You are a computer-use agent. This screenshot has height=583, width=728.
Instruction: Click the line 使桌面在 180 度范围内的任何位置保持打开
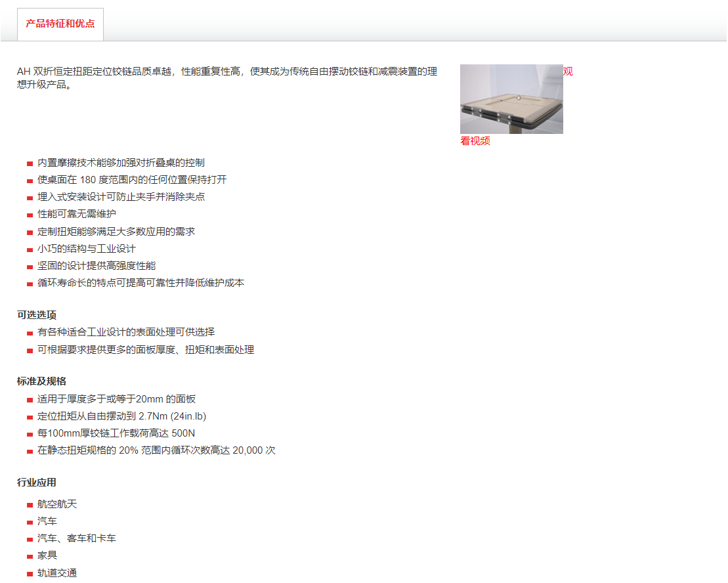(132, 180)
